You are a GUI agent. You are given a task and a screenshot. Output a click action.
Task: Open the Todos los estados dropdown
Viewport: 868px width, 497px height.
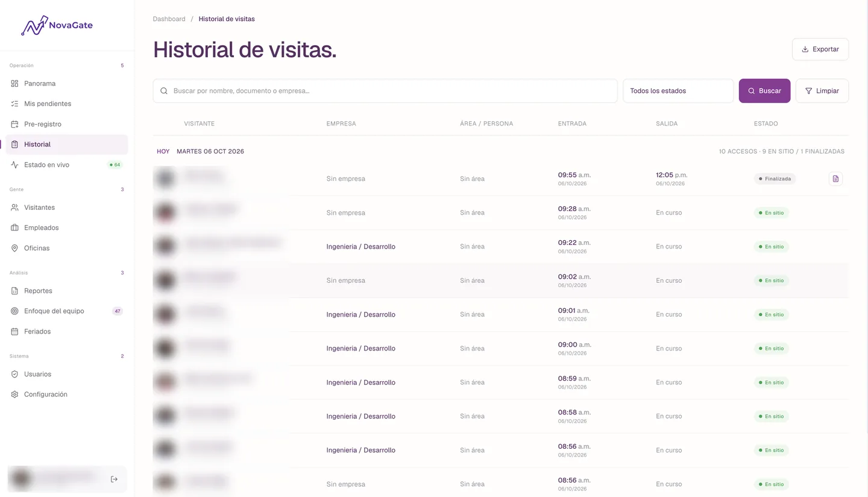pyautogui.click(x=678, y=91)
